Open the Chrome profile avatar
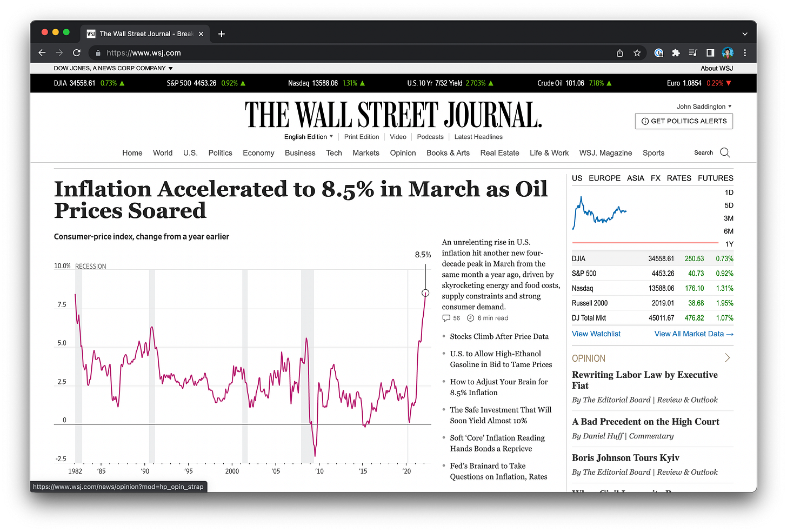Screen dimensions: 787x532 pos(728,53)
